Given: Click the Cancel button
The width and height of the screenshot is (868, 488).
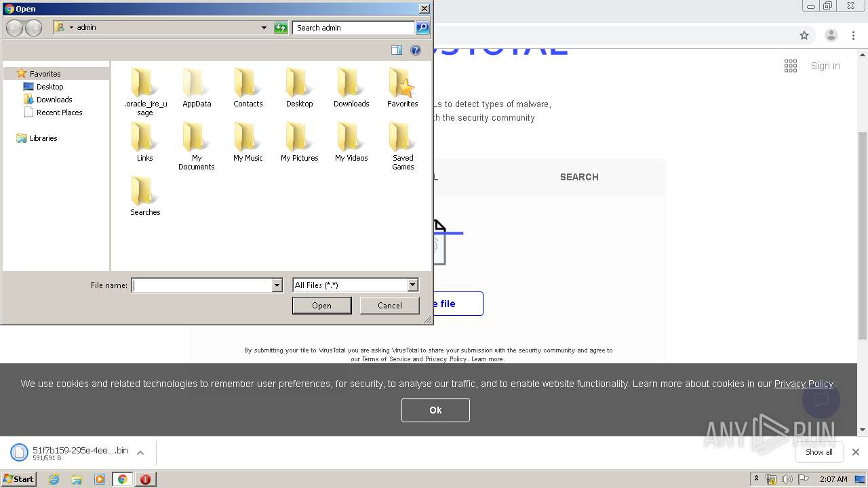Looking at the screenshot, I should coord(390,306).
